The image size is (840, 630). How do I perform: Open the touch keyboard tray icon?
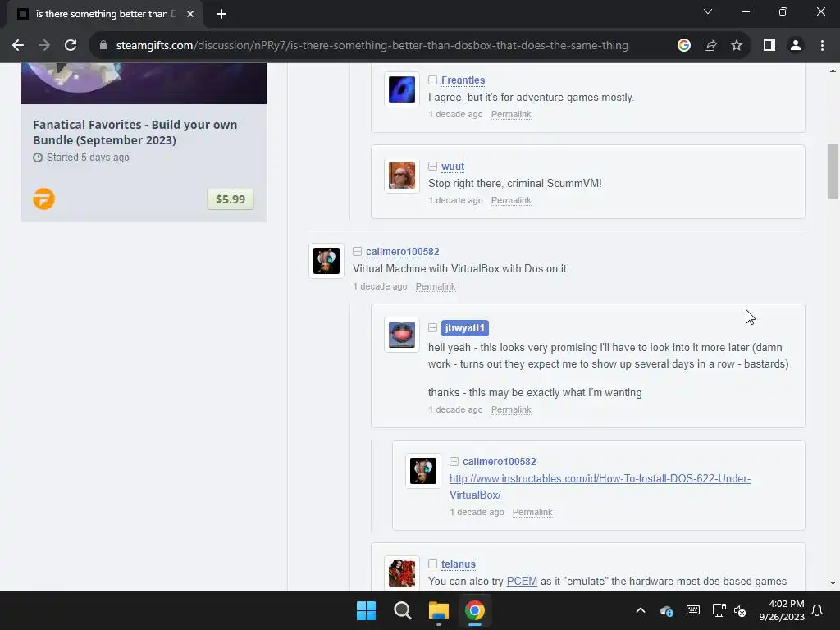click(692, 610)
